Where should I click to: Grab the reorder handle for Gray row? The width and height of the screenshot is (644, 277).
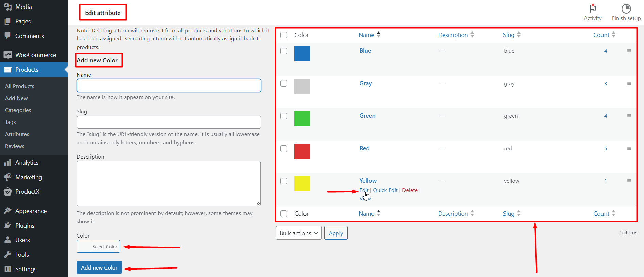629,83
